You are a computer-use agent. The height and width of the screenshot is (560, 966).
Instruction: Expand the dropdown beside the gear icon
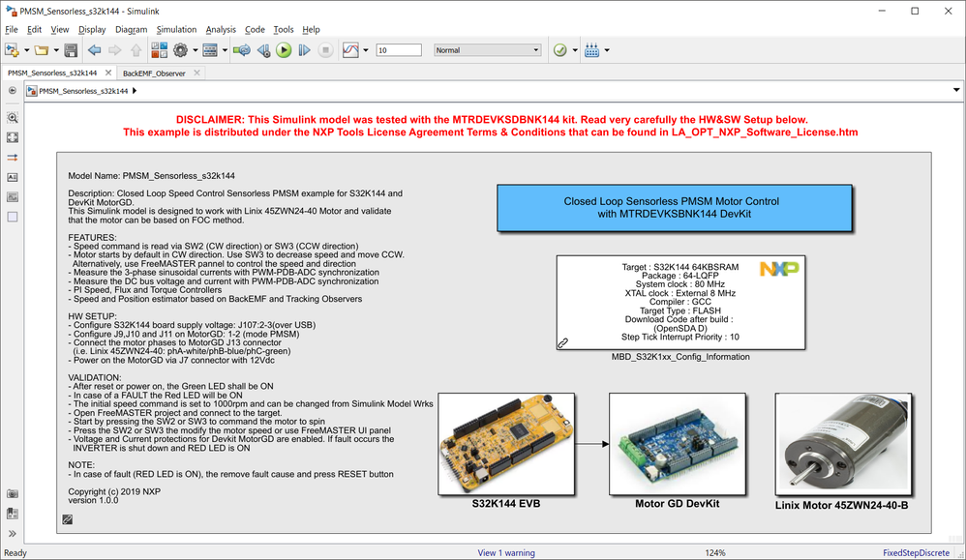coord(196,50)
